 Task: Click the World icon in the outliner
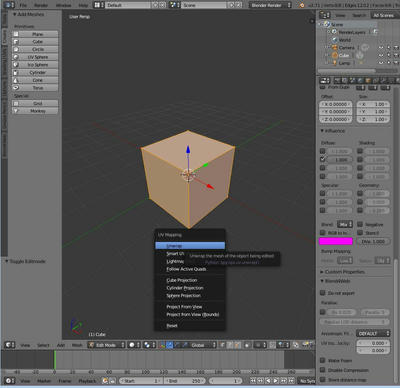click(335, 40)
